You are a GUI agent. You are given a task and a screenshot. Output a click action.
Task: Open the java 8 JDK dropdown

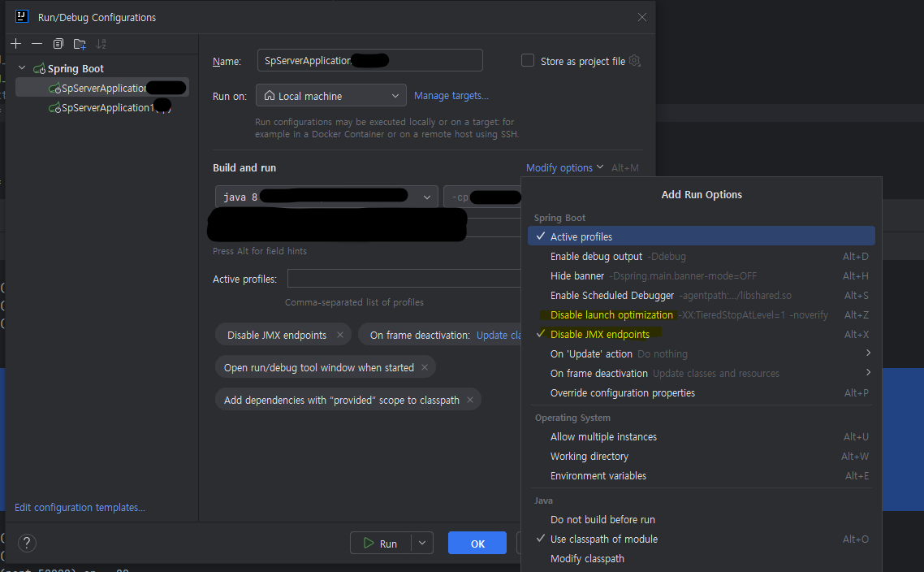[326, 197]
